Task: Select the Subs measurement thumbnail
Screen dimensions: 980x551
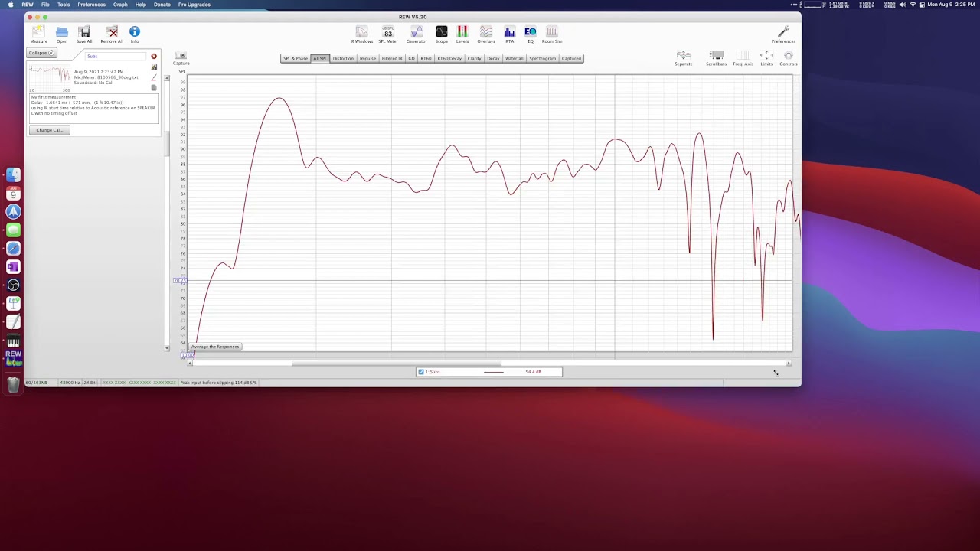Action: point(50,78)
